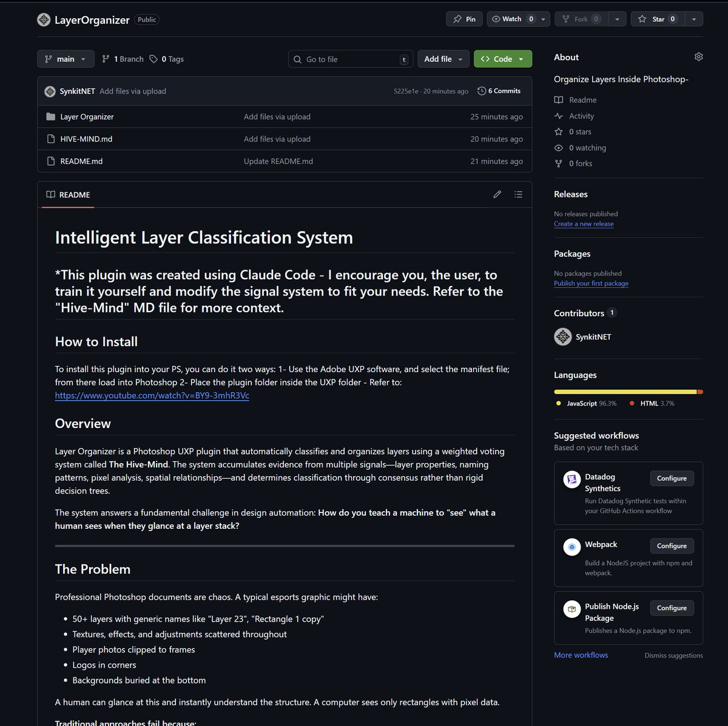Click the Readme book icon in About

coord(559,100)
